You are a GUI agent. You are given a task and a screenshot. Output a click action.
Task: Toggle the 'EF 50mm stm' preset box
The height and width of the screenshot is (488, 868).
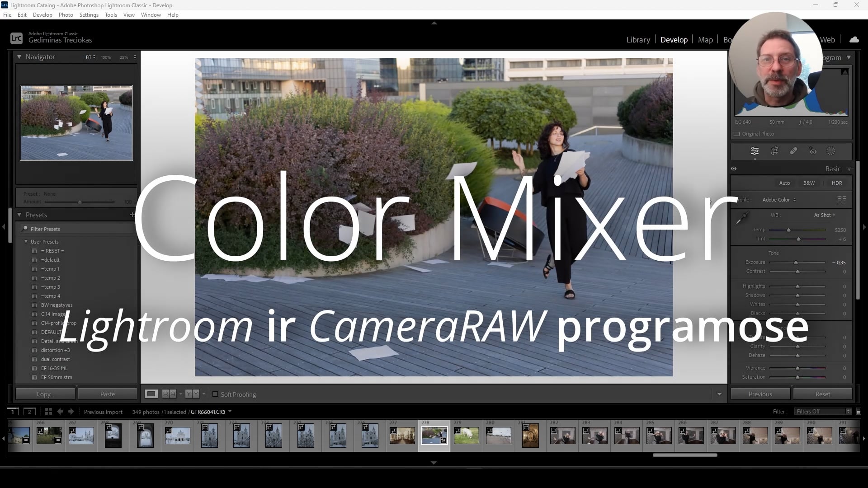[34, 377]
